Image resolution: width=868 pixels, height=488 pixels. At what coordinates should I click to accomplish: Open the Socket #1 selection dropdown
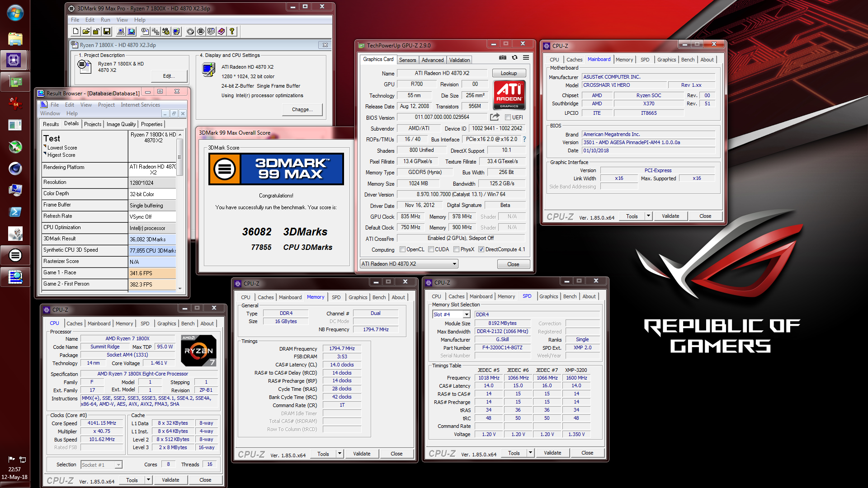[102, 465]
